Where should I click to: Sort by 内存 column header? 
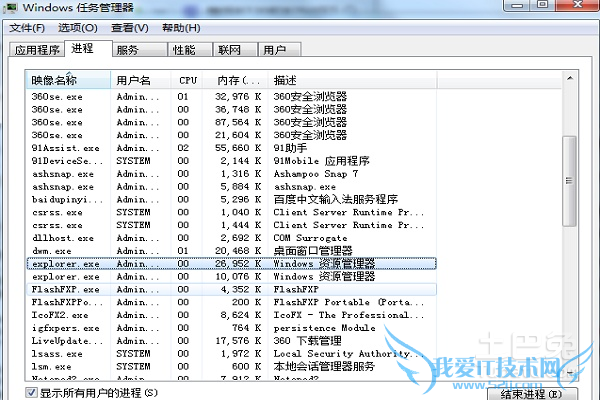point(235,80)
